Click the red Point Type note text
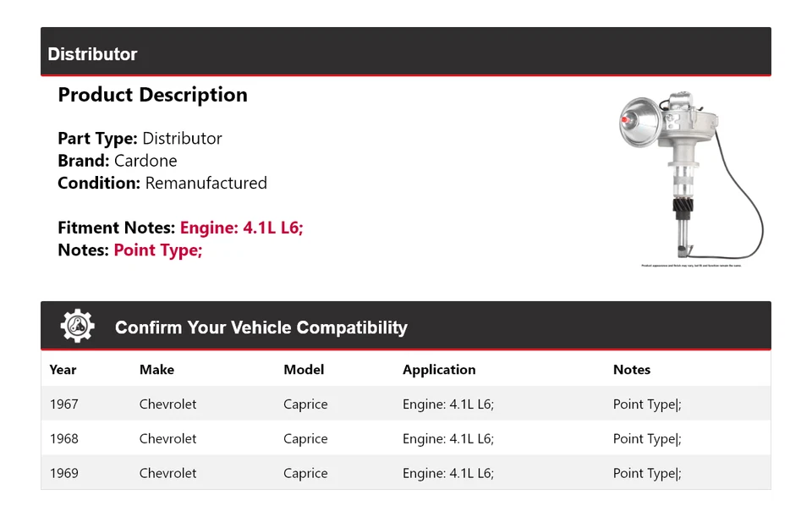This screenshot has width=812, height=517. point(158,250)
